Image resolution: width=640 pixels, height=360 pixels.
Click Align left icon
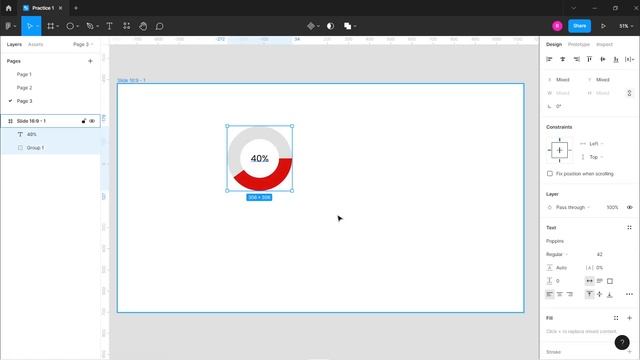coord(549,60)
